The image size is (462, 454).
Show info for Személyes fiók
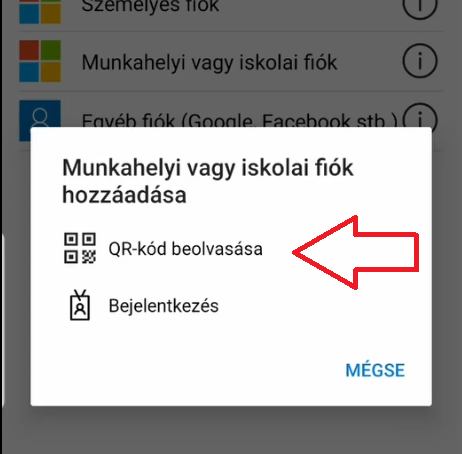(420, 9)
